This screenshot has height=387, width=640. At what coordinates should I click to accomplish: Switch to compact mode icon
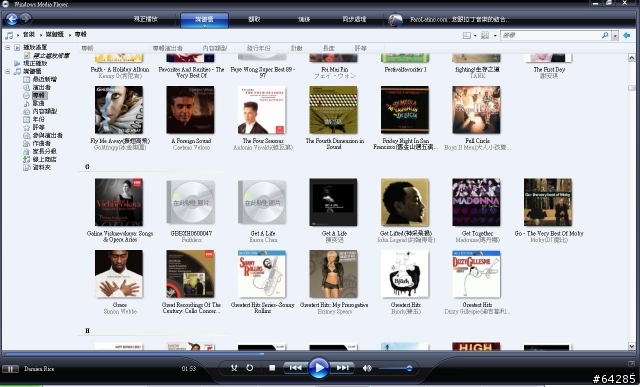point(632,363)
